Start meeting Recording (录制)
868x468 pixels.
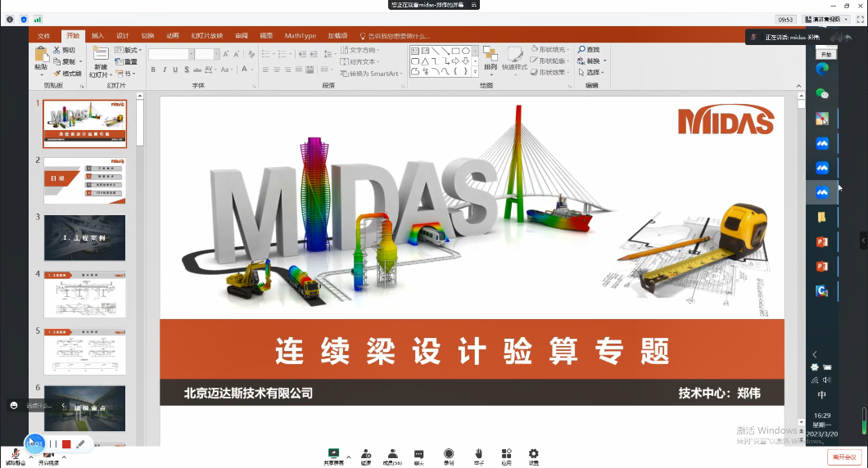coord(449,457)
